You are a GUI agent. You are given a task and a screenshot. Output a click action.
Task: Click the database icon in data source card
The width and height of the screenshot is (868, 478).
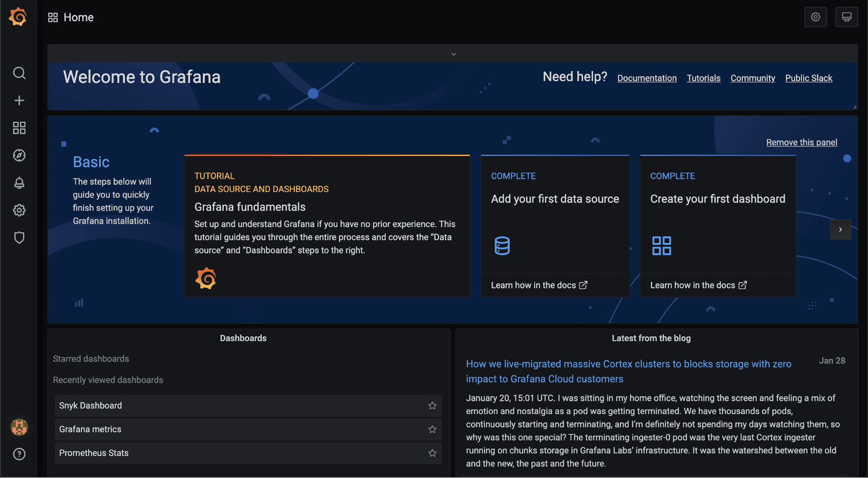click(502, 246)
